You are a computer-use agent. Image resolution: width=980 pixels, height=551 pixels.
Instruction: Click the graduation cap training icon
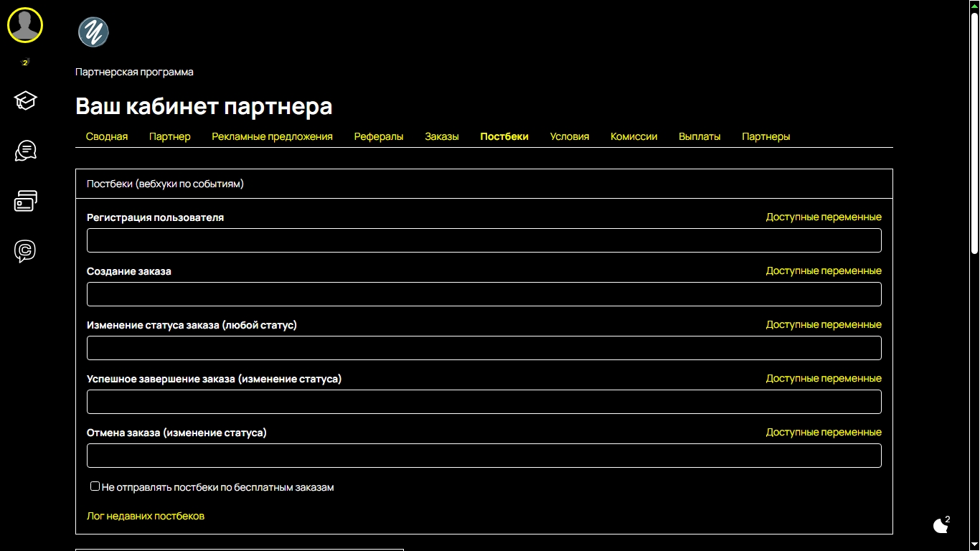[x=25, y=100]
